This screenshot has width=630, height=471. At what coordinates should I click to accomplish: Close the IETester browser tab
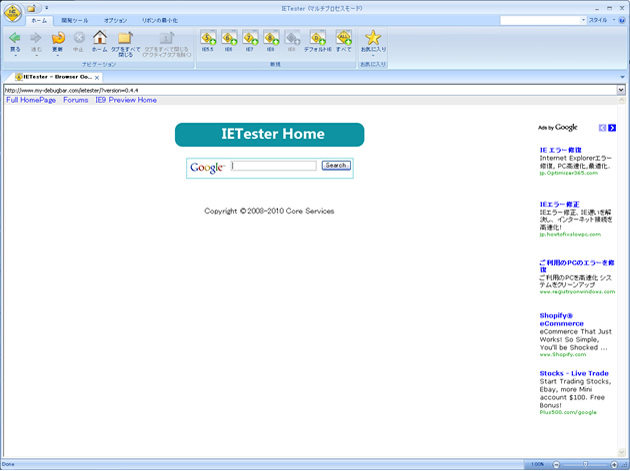click(97, 77)
